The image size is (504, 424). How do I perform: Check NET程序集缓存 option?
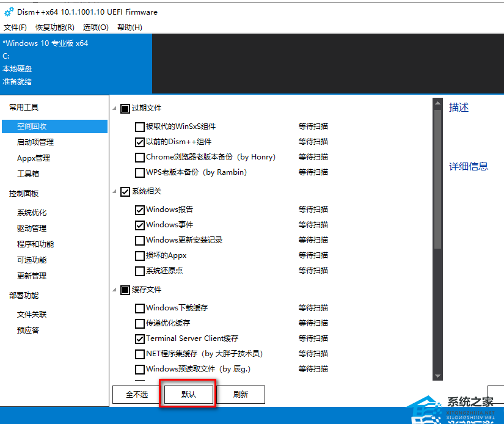(x=140, y=354)
